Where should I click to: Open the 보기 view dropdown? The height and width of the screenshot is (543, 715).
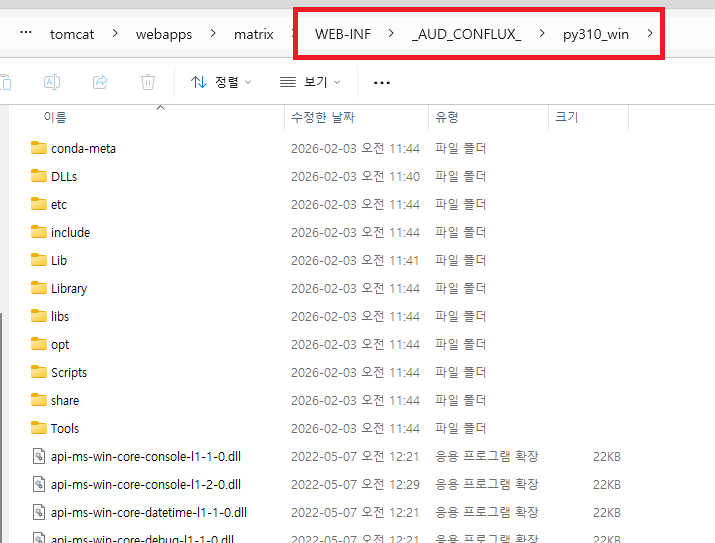click(310, 82)
